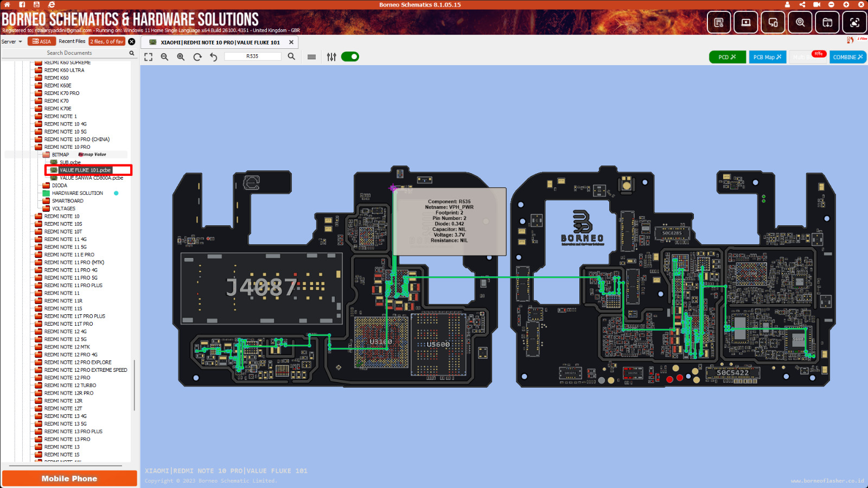Click the red files history icon
Image resolution: width=868 pixels, height=488 pixels.
[x=850, y=40]
